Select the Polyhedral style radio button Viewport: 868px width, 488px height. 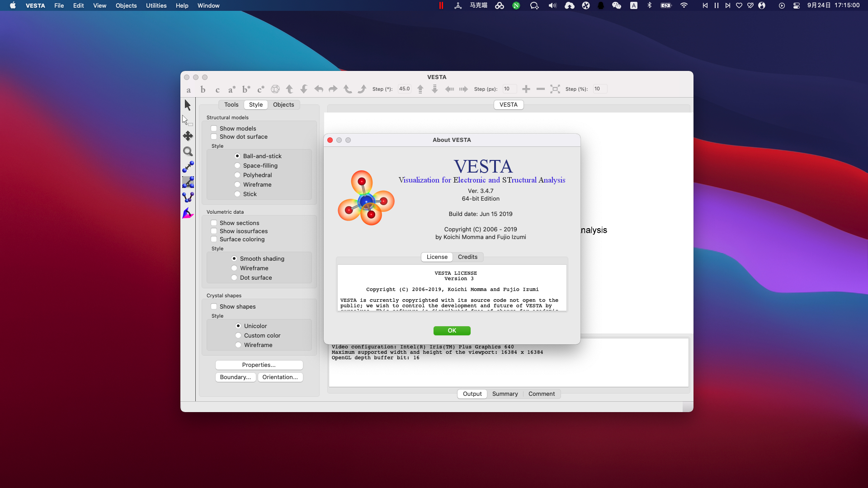click(x=237, y=175)
